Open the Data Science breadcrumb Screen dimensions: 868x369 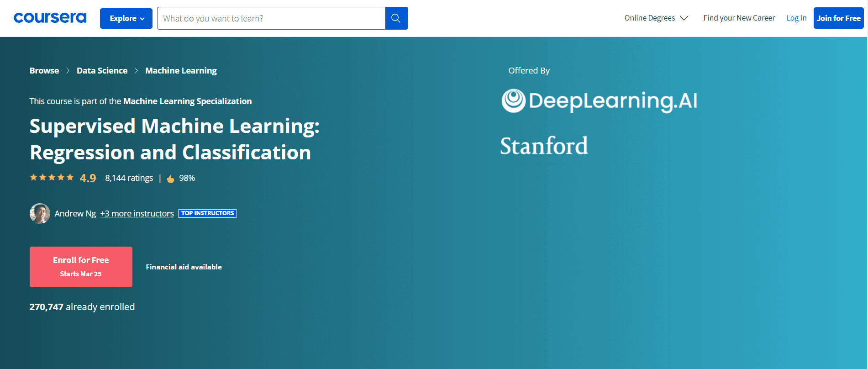[x=102, y=70]
